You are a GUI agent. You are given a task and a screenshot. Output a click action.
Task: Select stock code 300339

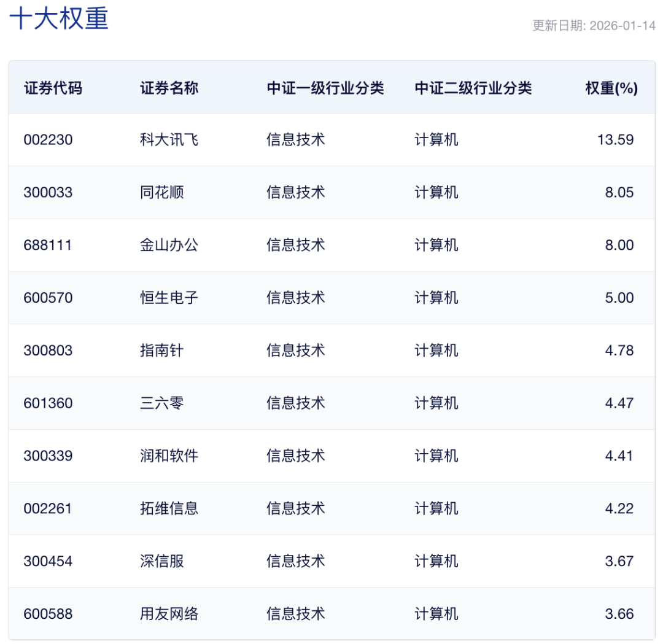[x=48, y=456]
